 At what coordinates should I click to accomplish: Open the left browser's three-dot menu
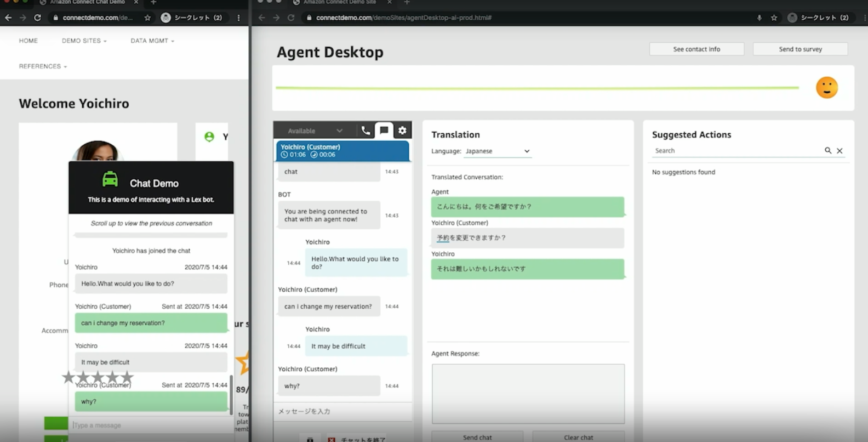click(x=238, y=18)
